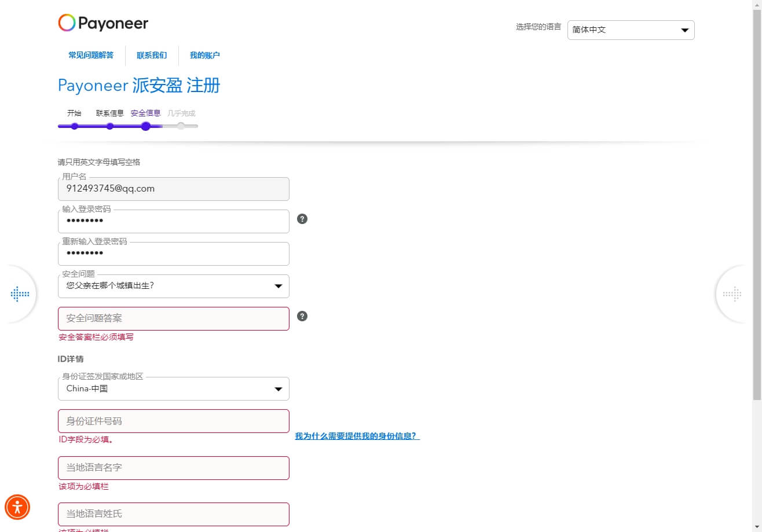The width and height of the screenshot is (762, 532).
Task: Click the 当地语言名字 input field
Action: (x=174, y=468)
